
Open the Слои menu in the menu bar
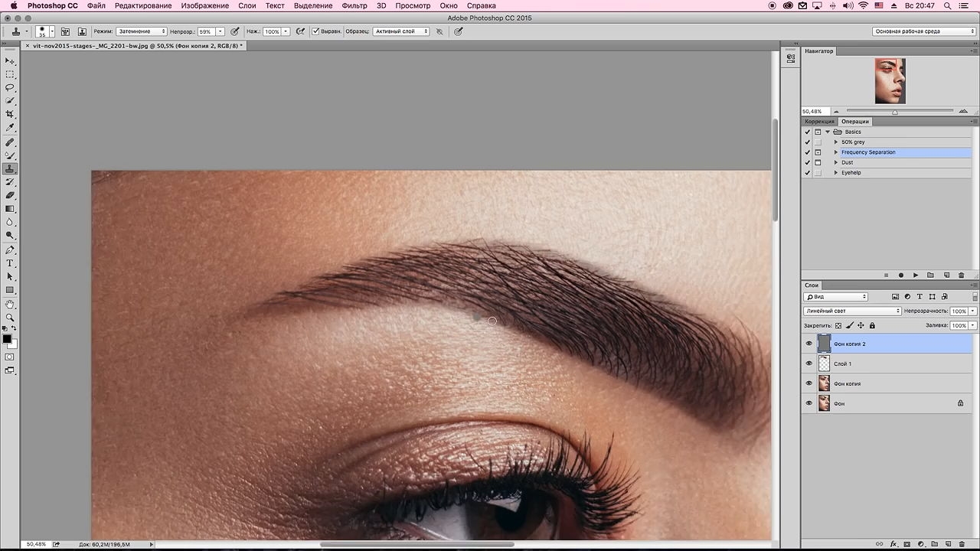click(247, 5)
